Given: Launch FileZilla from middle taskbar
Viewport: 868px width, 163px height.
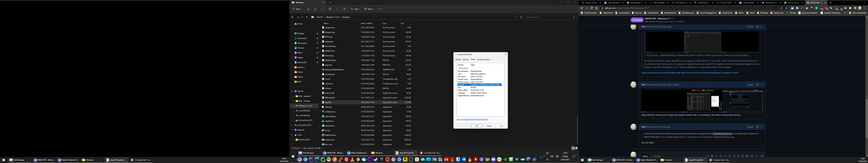Looking at the screenshot, I should [346, 160].
